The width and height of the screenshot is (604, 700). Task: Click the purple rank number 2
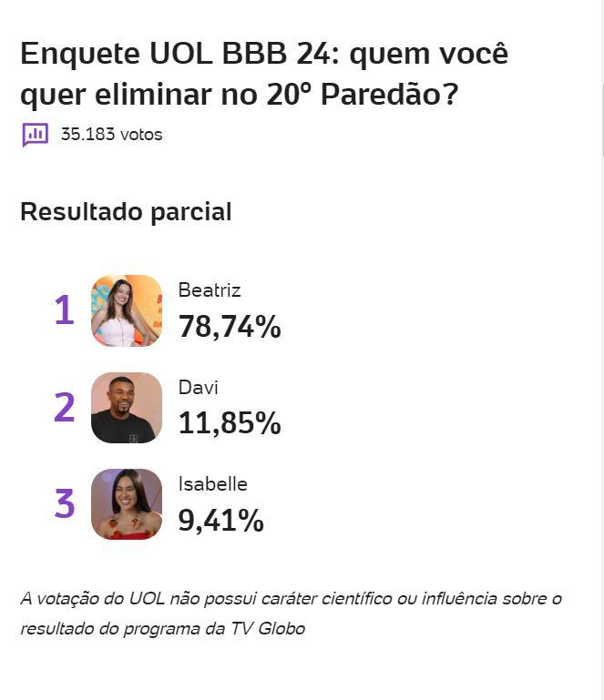pyautogui.click(x=64, y=408)
